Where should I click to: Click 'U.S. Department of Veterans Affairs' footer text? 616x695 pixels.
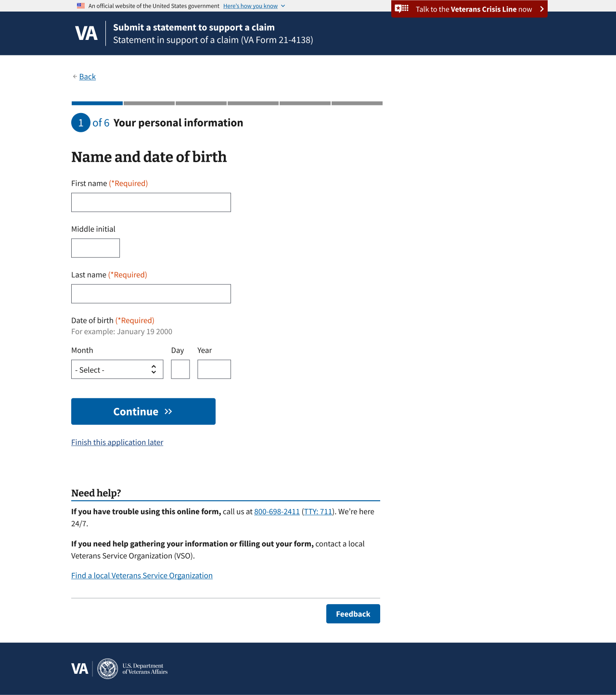[x=145, y=669]
